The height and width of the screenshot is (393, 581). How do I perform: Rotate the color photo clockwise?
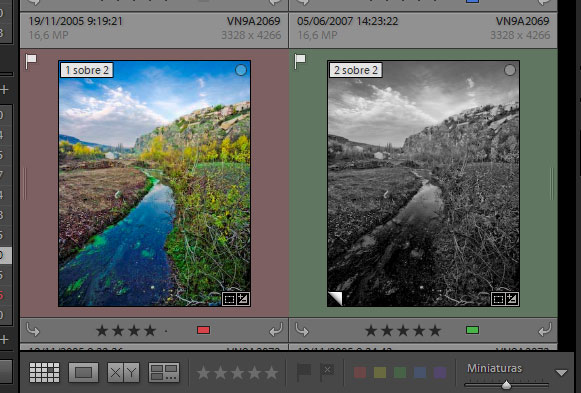pos(276,329)
